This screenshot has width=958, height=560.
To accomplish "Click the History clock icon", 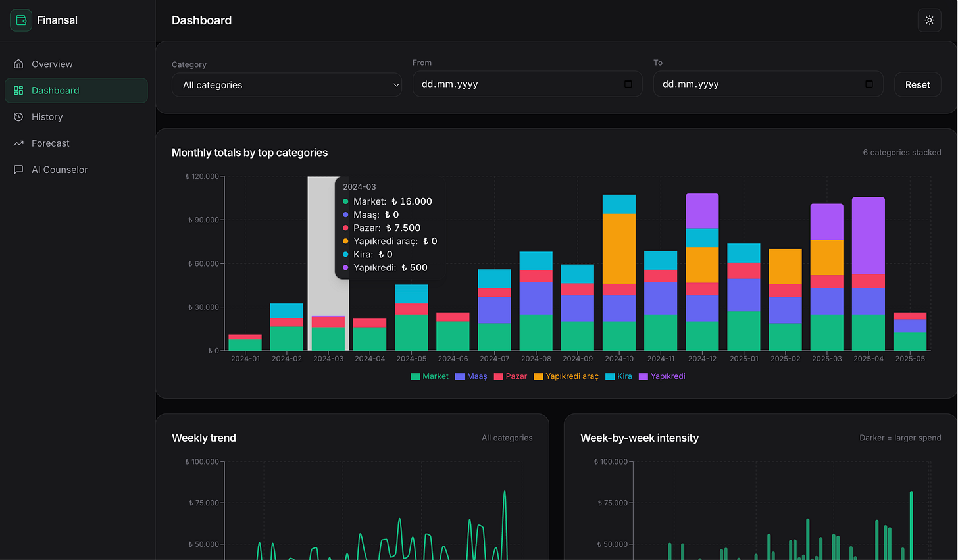I will pos(18,116).
